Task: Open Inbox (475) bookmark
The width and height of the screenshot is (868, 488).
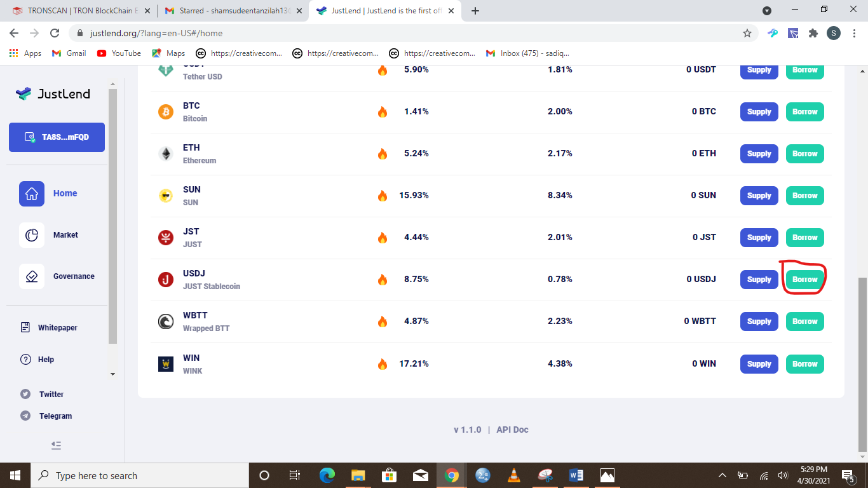Action: pyautogui.click(x=527, y=53)
